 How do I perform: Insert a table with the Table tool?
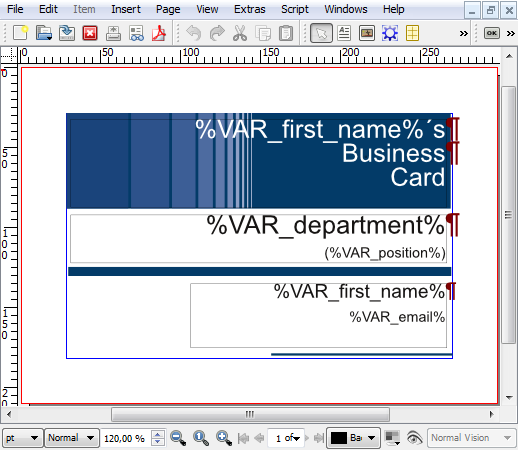[412, 33]
